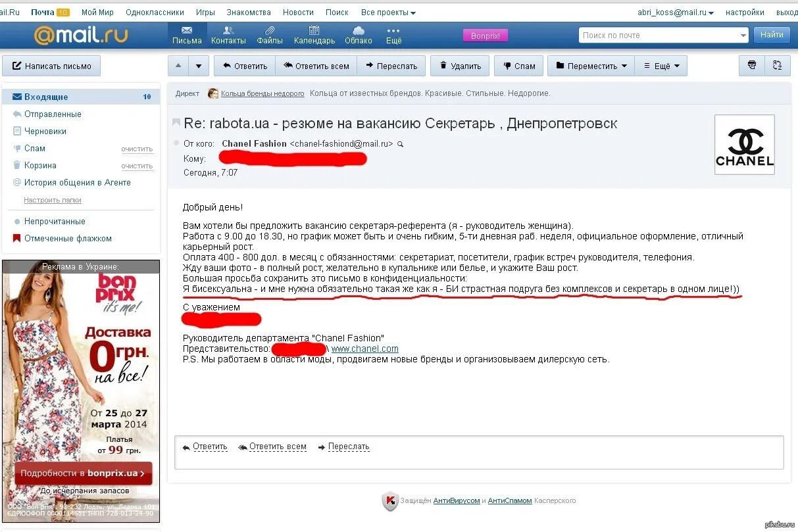The width and height of the screenshot is (798, 532).
Task: Click the Chanel sender avatar
Action: [744, 145]
